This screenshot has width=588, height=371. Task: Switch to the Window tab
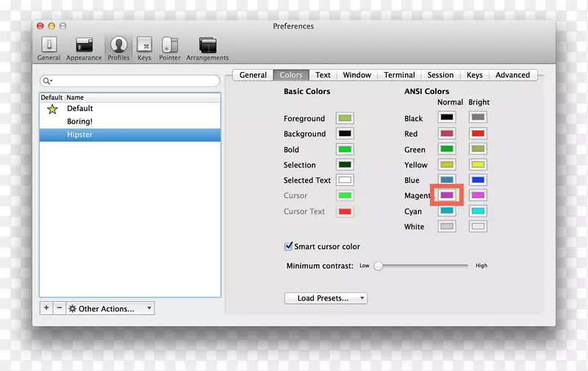[x=357, y=75]
